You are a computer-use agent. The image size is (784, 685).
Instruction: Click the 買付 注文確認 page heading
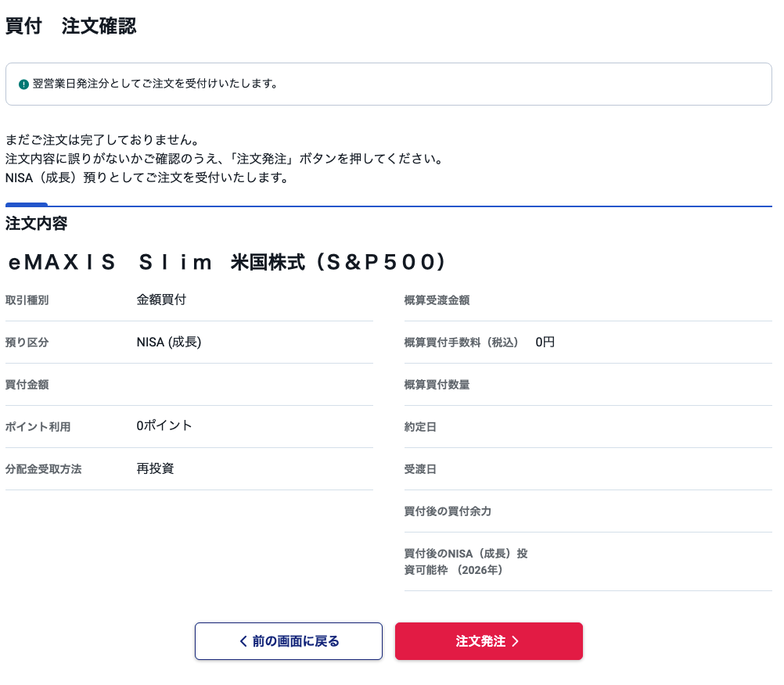click(x=70, y=26)
